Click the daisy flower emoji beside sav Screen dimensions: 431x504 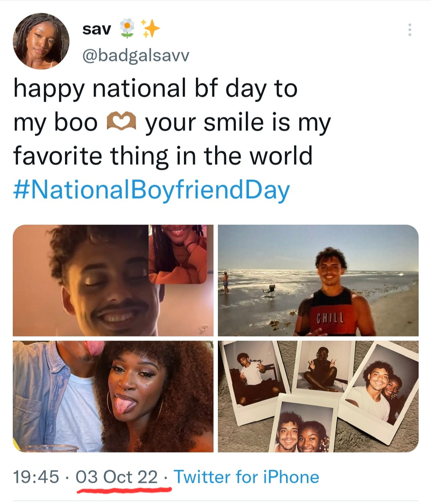tap(127, 29)
